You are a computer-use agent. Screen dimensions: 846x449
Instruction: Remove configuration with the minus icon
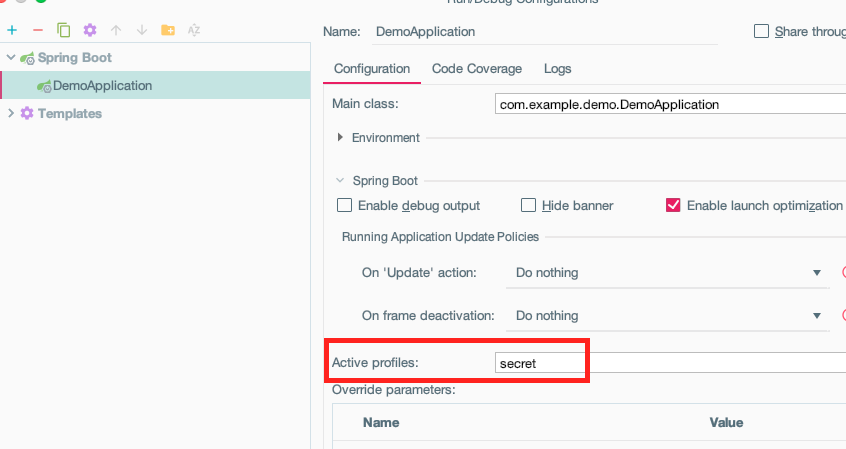[38, 30]
